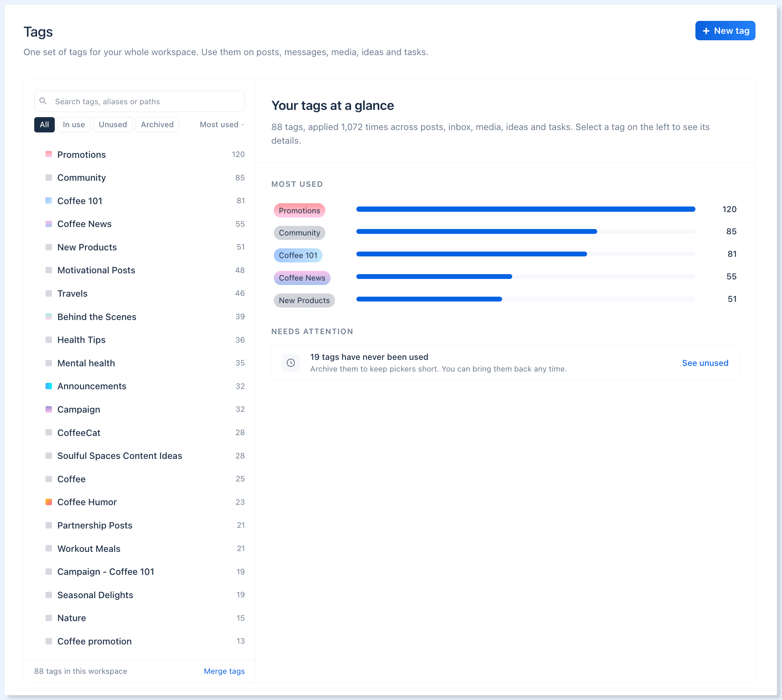Open the Most used sort dropdown
This screenshot has height=700, width=782.
(222, 125)
